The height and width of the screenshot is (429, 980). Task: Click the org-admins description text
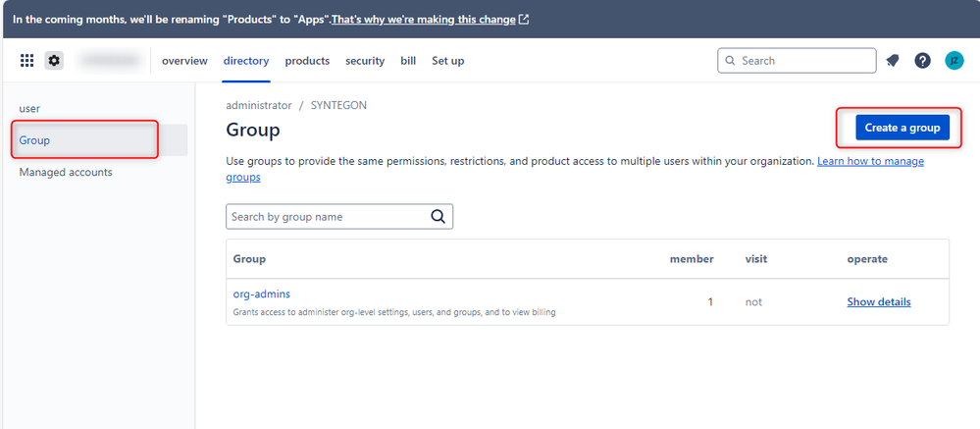click(x=394, y=311)
